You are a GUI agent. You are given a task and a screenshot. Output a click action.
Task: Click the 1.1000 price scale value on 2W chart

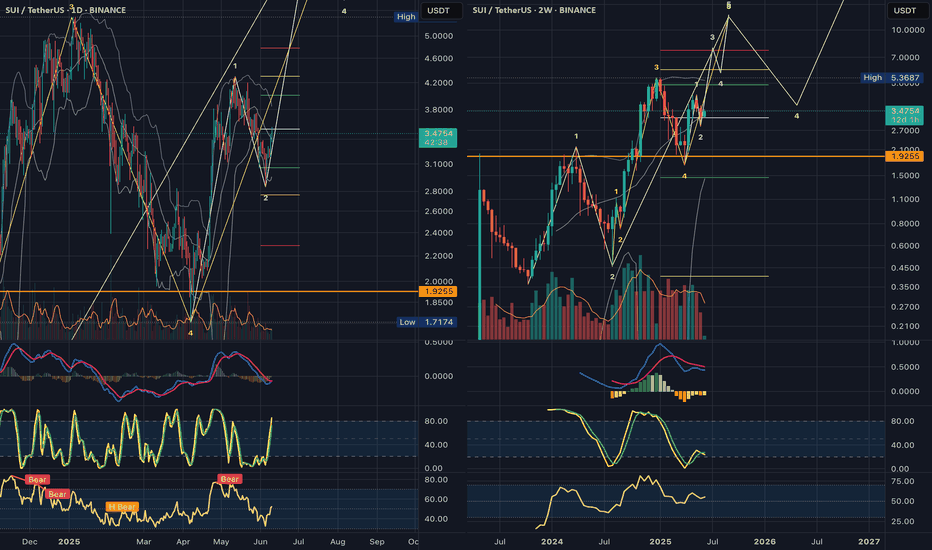click(x=905, y=199)
